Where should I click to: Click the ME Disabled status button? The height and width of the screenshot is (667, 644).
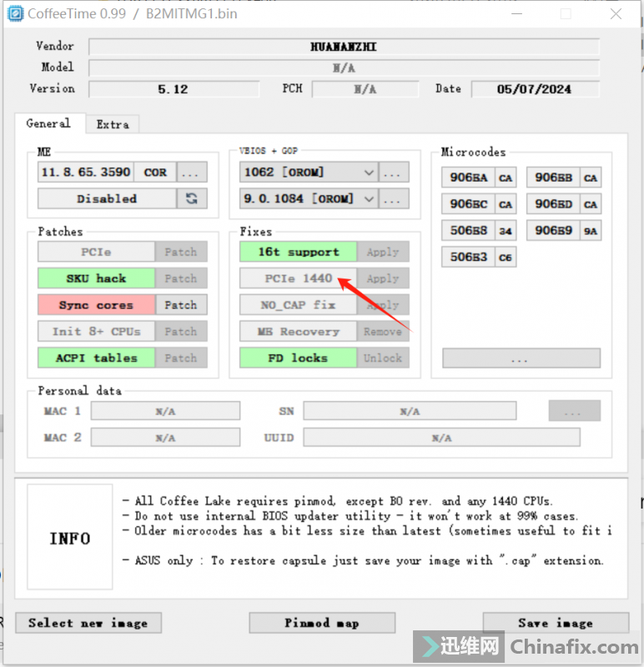(107, 198)
